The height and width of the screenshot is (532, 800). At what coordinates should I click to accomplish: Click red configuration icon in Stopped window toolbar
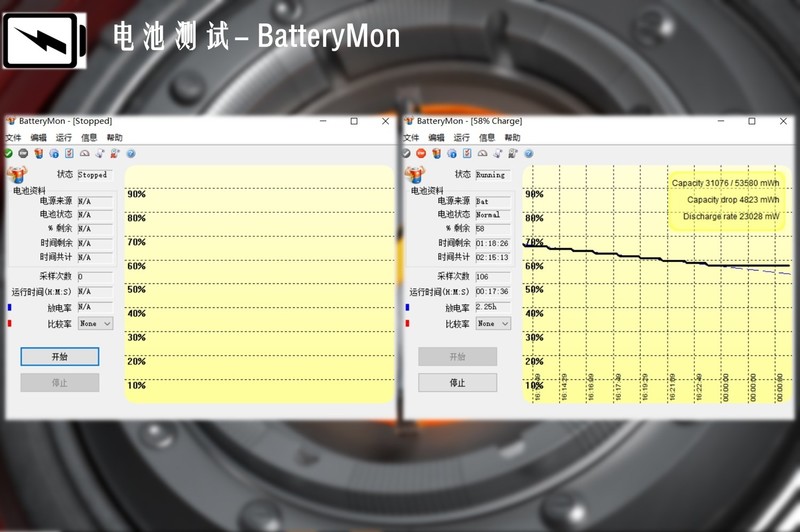tap(115, 153)
